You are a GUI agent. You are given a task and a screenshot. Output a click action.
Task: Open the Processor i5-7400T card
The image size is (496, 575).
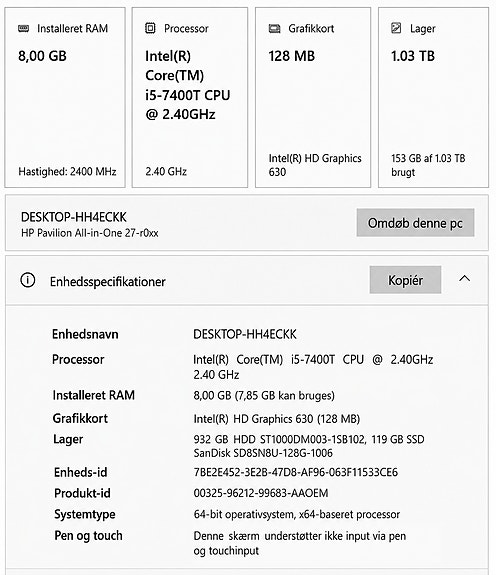coord(190,98)
